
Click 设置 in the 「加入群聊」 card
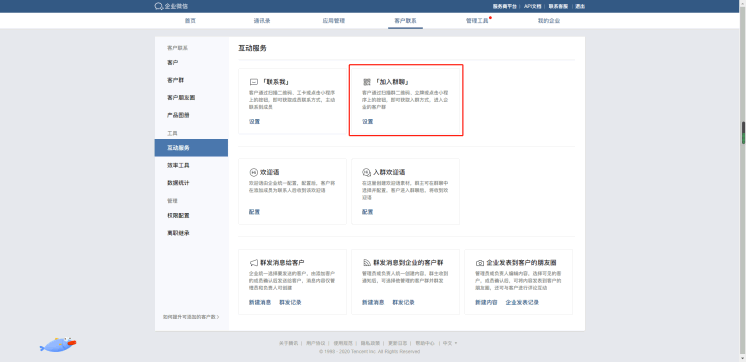click(368, 122)
